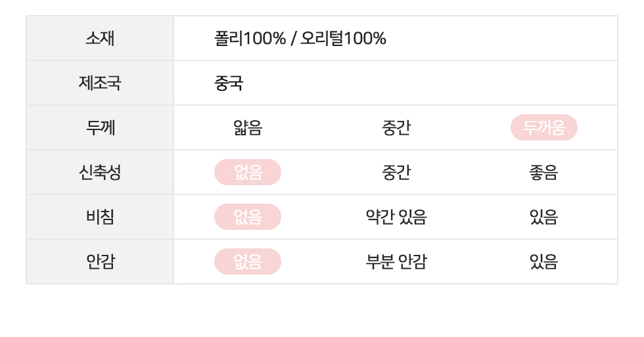
Task: Choose 얇음 in the 두께 row
Action: pyautogui.click(x=248, y=127)
